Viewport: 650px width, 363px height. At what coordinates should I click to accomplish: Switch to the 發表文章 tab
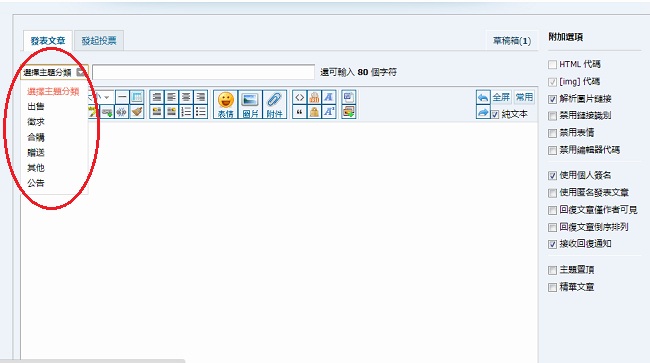click(48, 41)
